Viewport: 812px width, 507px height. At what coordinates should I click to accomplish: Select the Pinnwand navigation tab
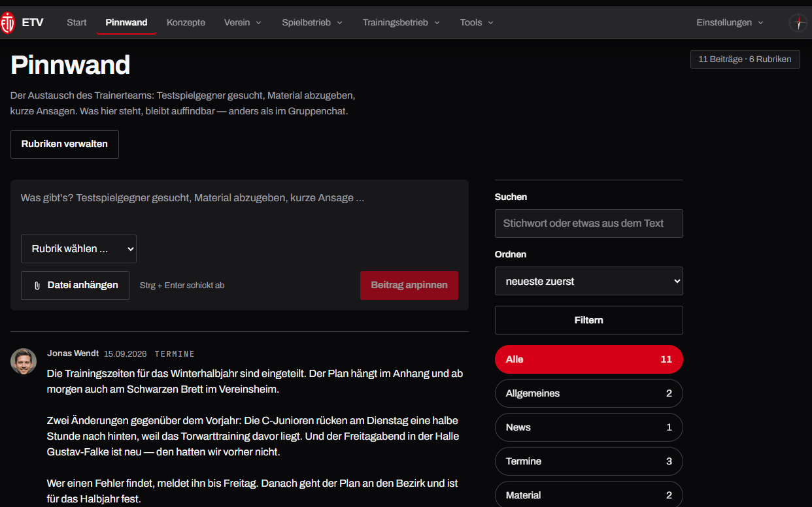point(126,22)
